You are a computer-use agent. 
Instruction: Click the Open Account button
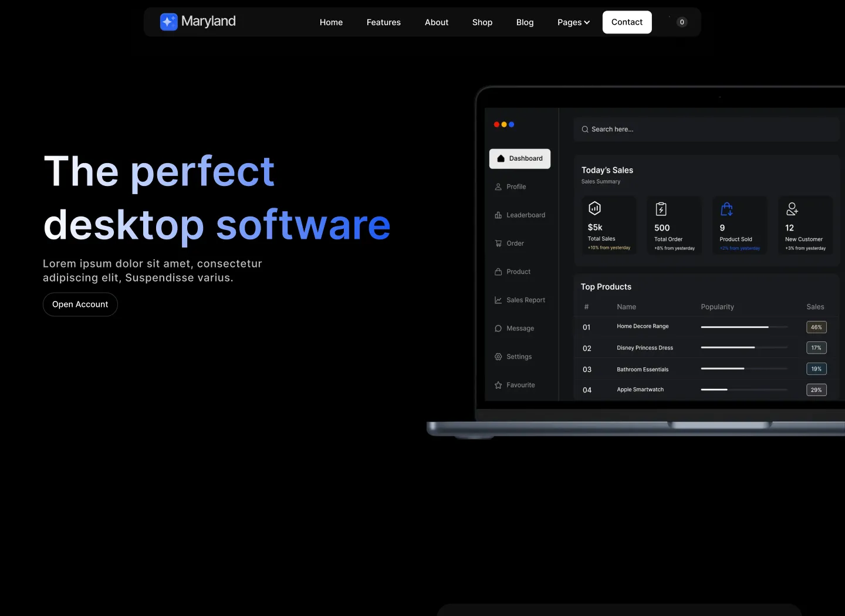[80, 304]
